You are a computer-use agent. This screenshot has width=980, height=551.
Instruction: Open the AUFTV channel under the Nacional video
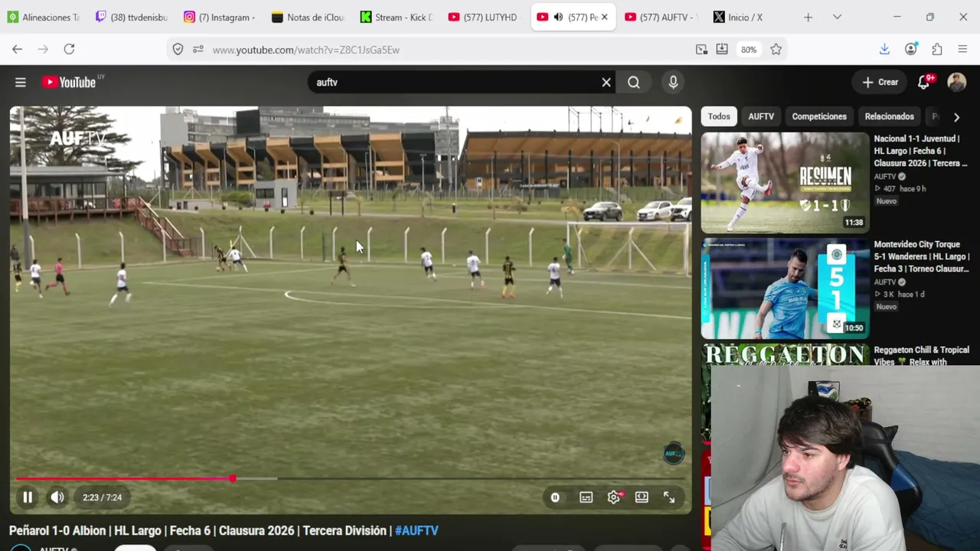point(885,176)
